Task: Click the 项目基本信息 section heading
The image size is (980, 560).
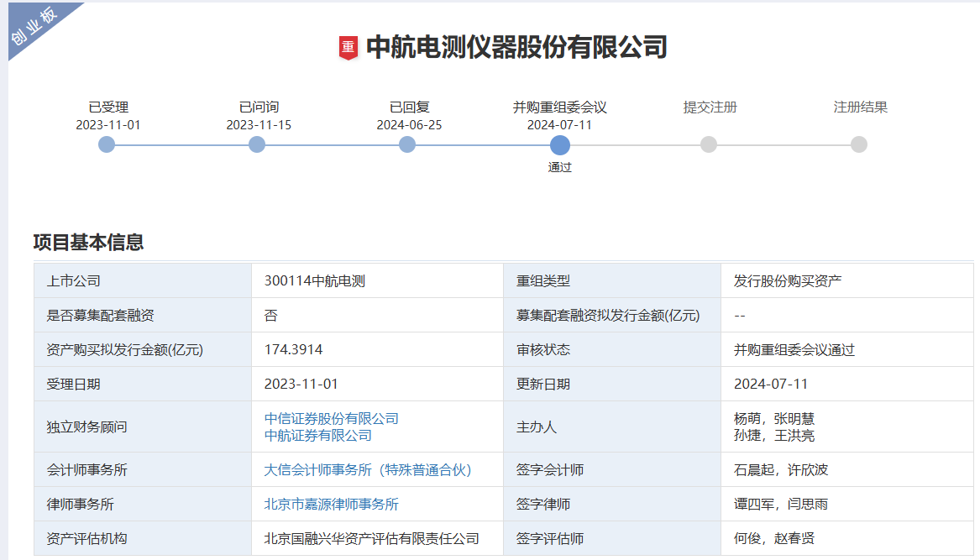Action: tap(89, 243)
